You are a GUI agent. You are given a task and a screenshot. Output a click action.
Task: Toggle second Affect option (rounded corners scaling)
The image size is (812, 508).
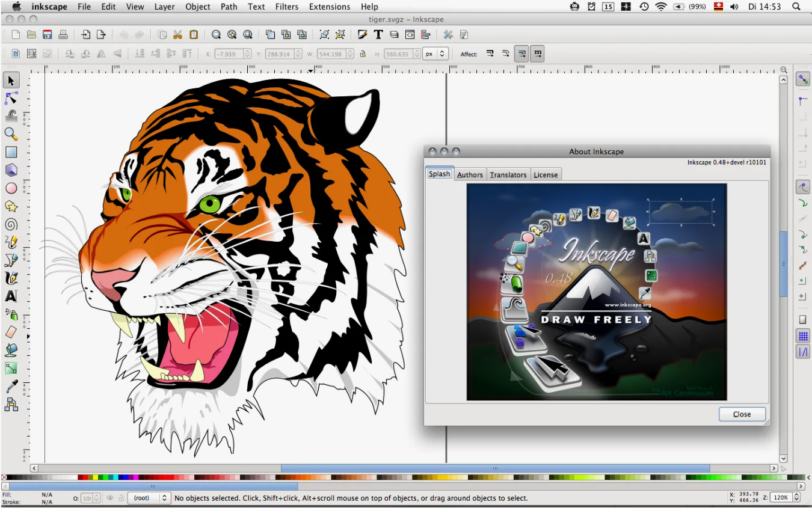pyautogui.click(x=506, y=54)
